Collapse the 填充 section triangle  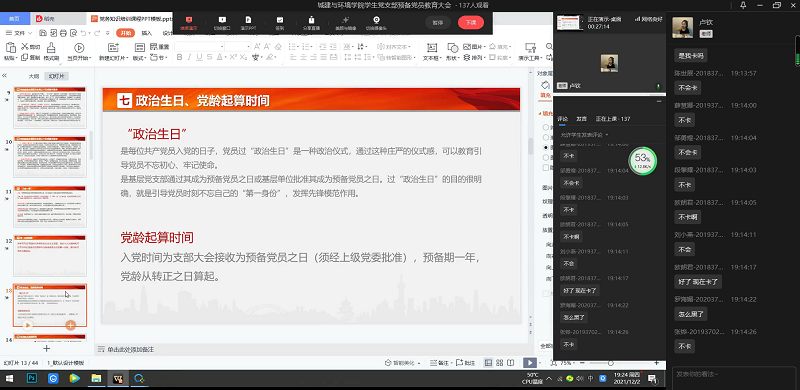pyautogui.click(x=540, y=113)
